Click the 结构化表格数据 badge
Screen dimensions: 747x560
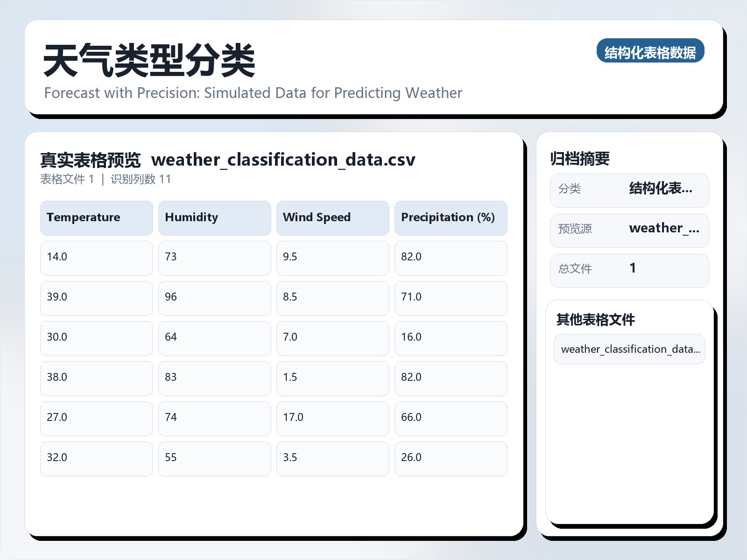pyautogui.click(x=650, y=51)
